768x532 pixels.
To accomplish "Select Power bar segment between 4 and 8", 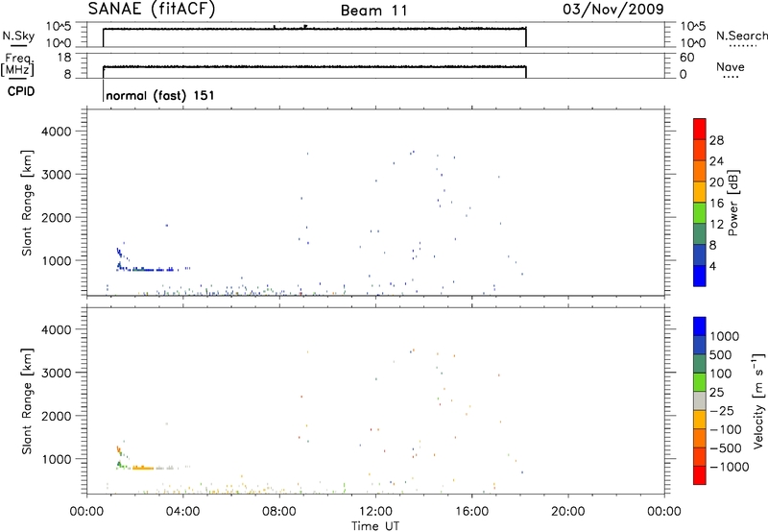I will [x=700, y=254].
